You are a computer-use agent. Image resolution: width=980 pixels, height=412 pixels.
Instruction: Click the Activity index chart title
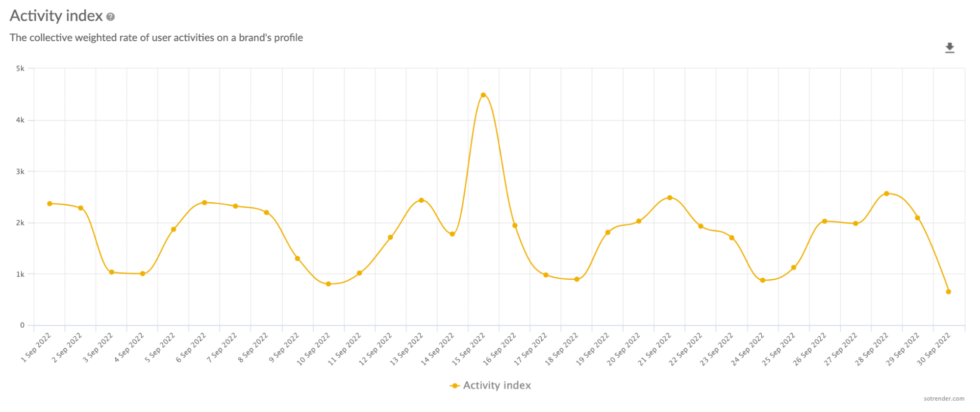click(x=56, y=16)
